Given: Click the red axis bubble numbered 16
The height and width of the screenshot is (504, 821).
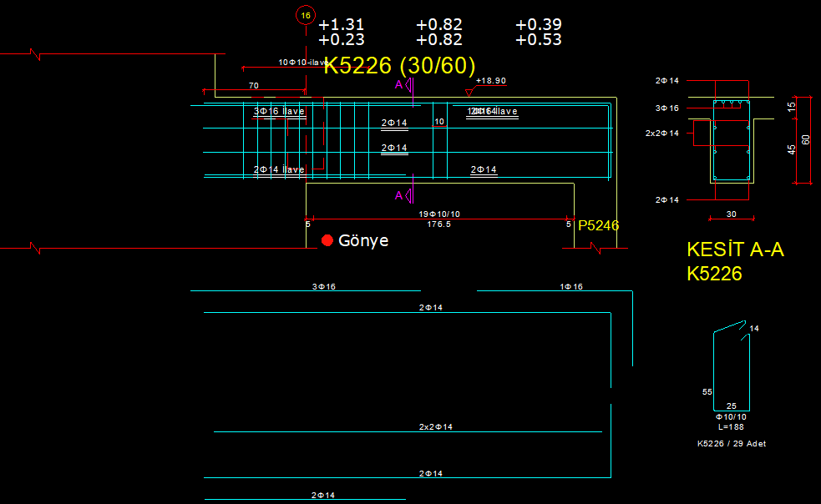Looking at the screenshot, I should pos(306,15).
